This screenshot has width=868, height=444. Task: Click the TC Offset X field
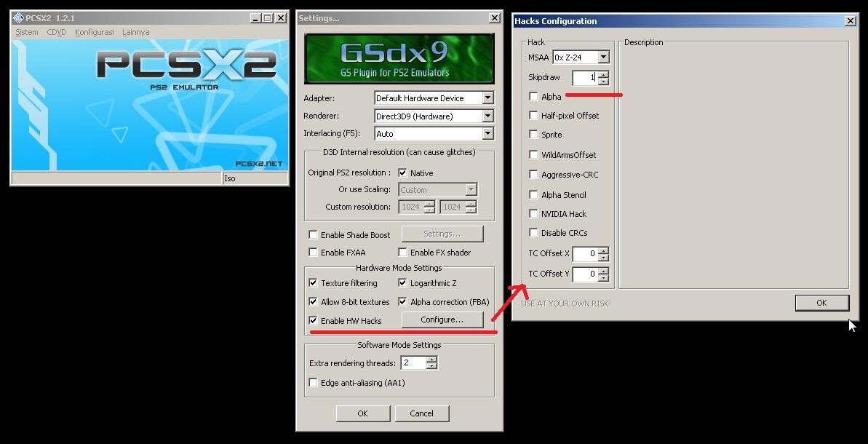click(x=584, y=254)
